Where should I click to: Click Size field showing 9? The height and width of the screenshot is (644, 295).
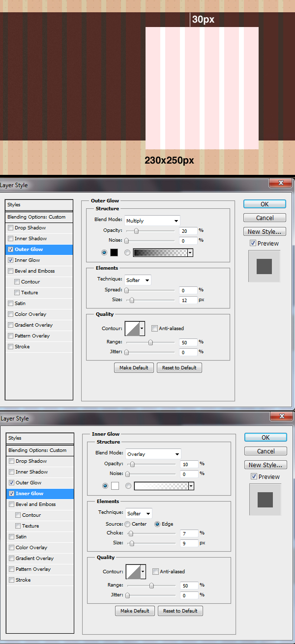coord(189,543)
